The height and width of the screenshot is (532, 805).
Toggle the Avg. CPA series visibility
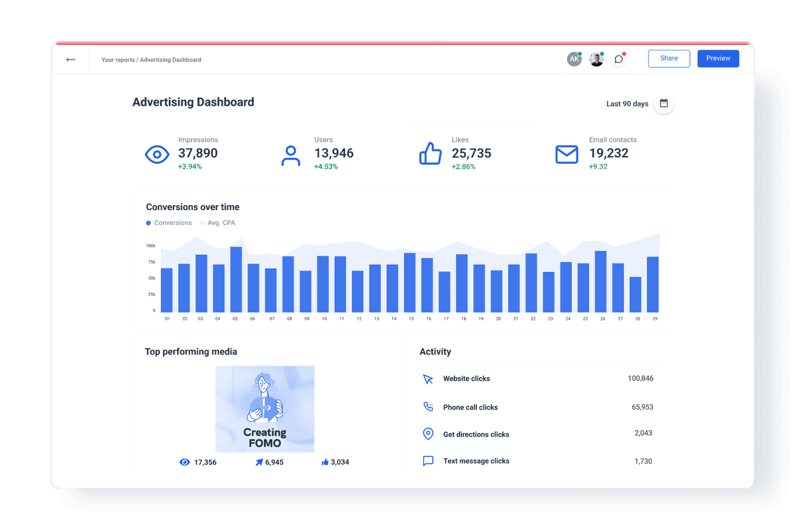[217, 222]
